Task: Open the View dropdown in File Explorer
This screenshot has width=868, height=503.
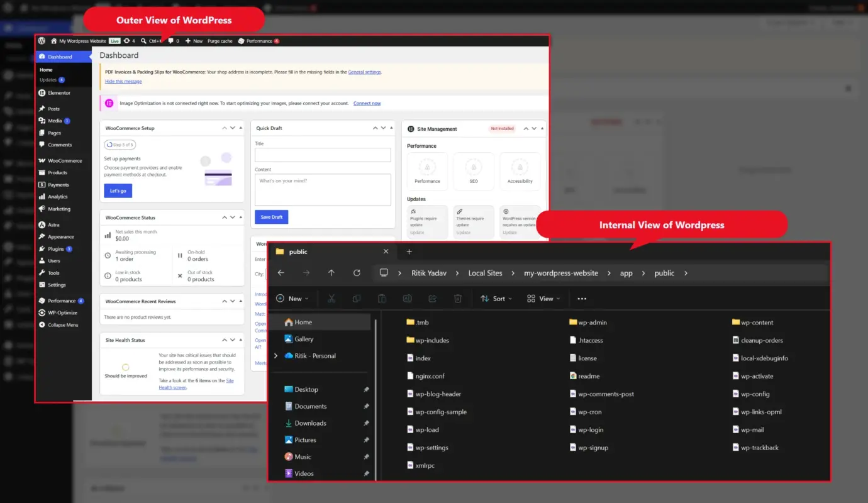Action: point(543,299)
